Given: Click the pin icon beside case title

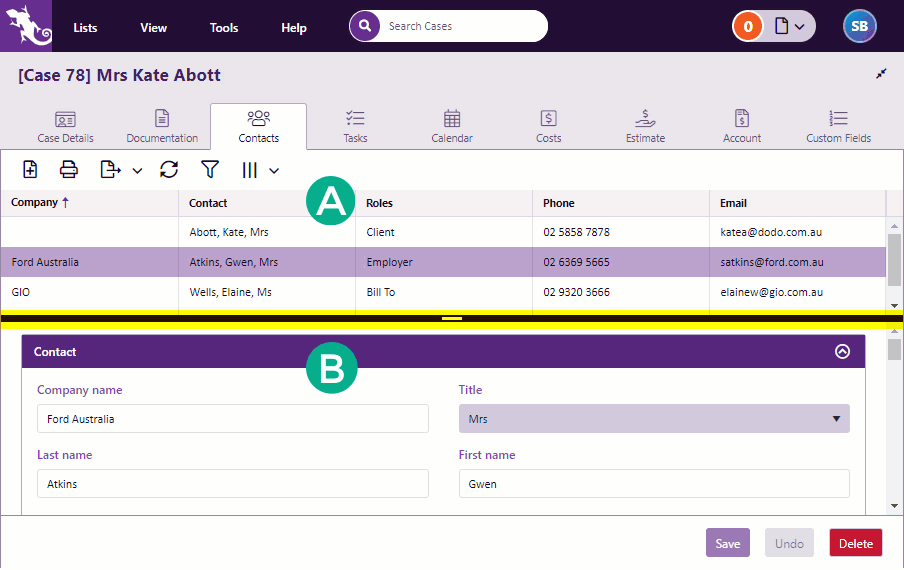Looking at the screenshot, I should (x=881, y=75).
